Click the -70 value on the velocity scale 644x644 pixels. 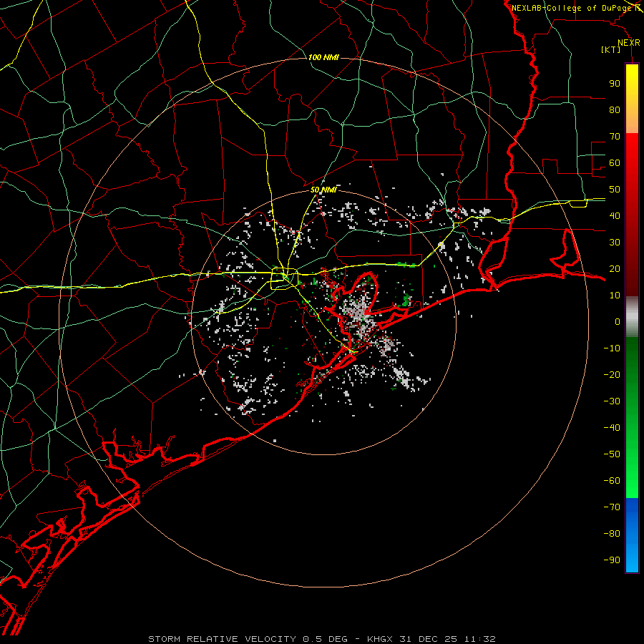[612, 507]
